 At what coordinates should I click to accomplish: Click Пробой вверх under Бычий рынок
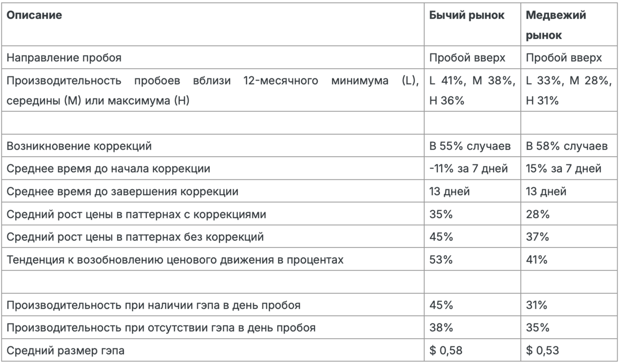tap(466, 59)
